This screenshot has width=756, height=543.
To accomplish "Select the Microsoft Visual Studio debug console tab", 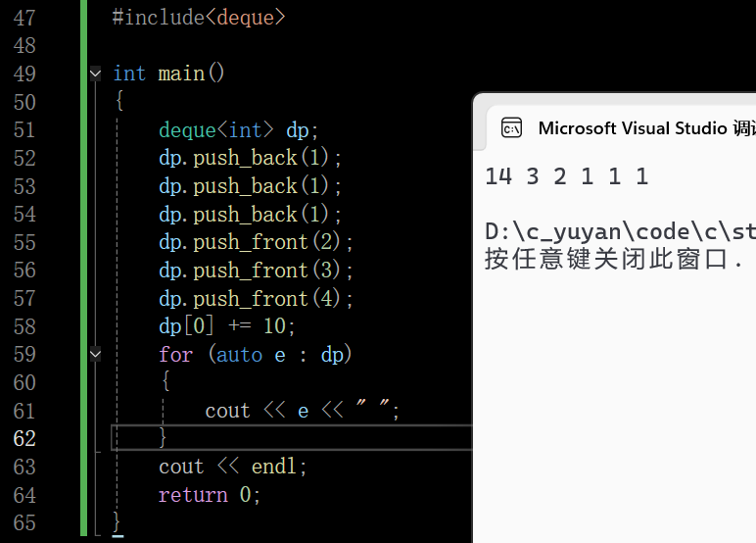I will click(x=624, y=128).
